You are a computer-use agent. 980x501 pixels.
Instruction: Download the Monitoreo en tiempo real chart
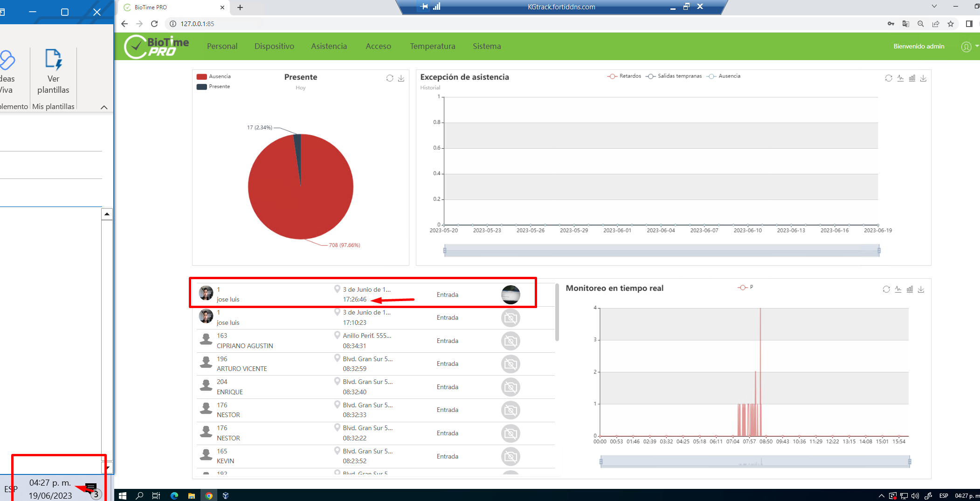click(x=921, y=289)
